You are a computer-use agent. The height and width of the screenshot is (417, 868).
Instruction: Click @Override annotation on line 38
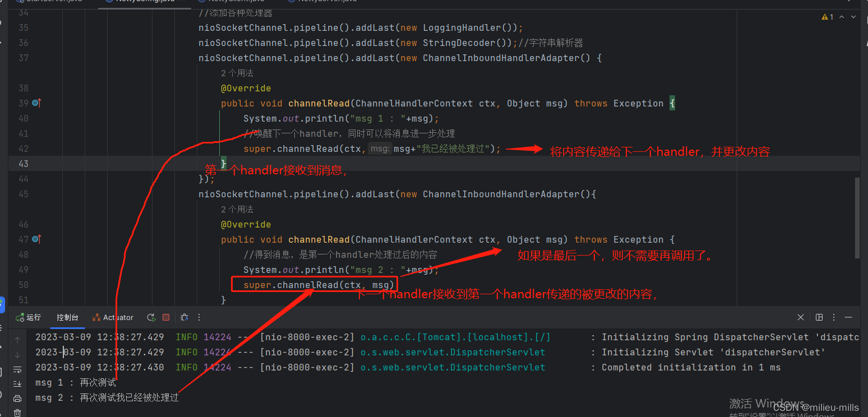[246, 88]
